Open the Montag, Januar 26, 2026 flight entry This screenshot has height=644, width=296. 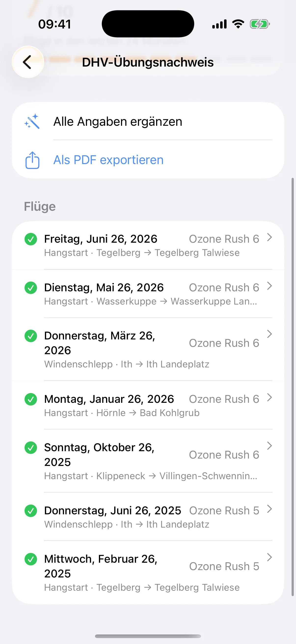click(148, 405)
